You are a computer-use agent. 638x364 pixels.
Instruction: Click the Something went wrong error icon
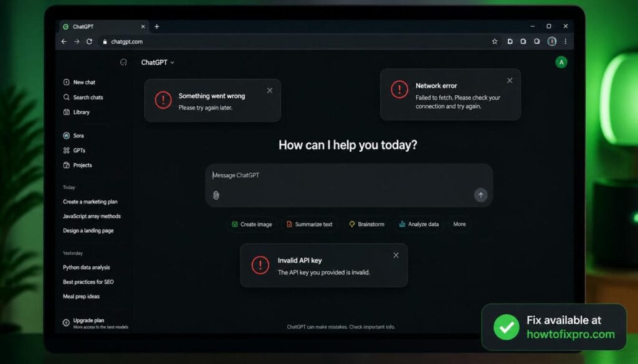(x=163, y=100)
